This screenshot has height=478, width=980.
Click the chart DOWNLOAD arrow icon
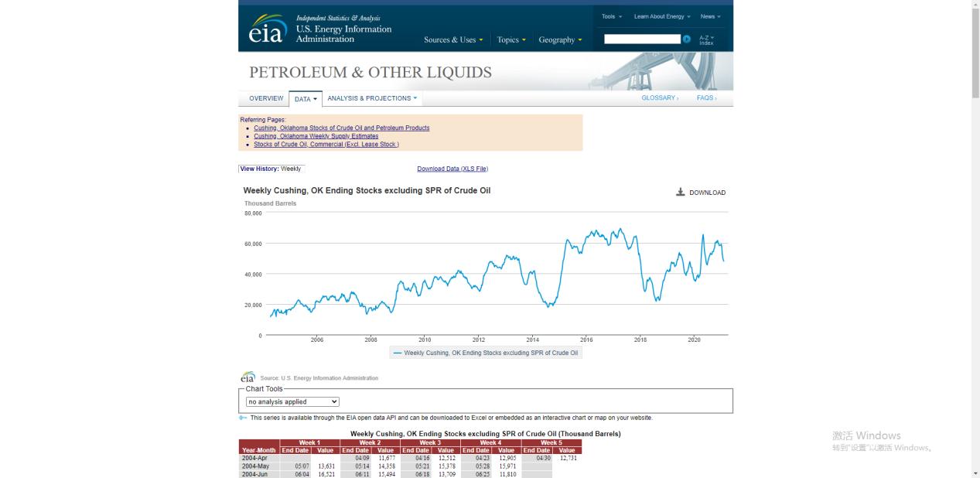click(x=681, y=192)
